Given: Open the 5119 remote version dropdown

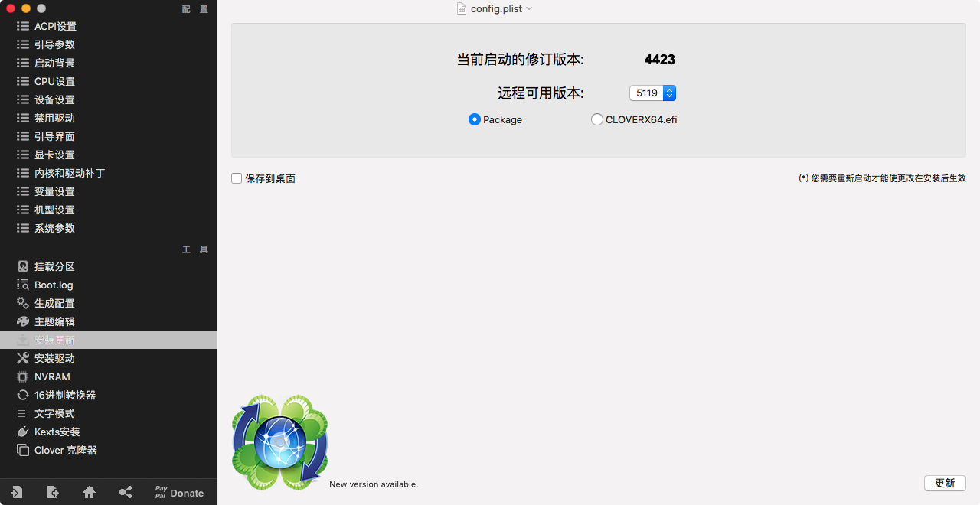Looking at the screenshot, I should pyautogui.click(x=652, y=93).
